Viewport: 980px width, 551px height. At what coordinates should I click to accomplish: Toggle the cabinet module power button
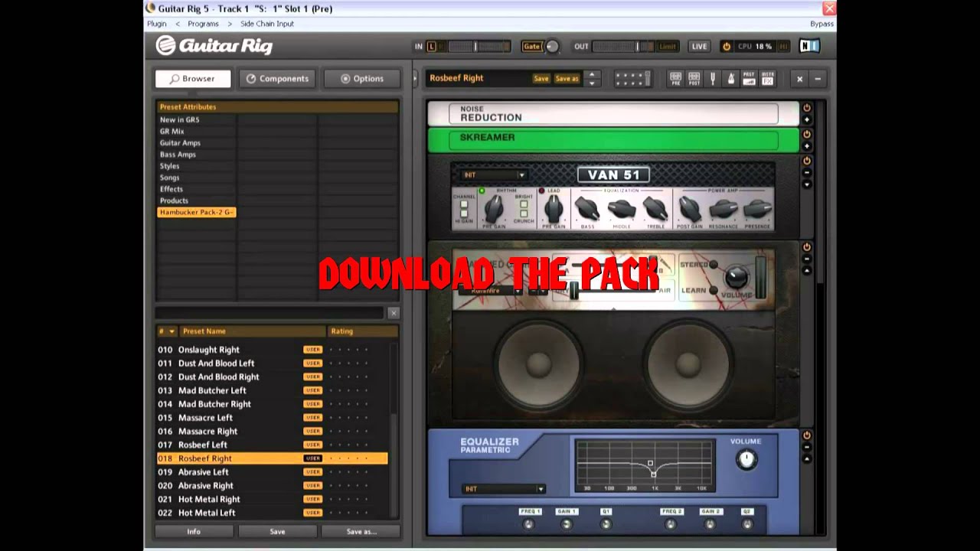click(x=806, y=247)
